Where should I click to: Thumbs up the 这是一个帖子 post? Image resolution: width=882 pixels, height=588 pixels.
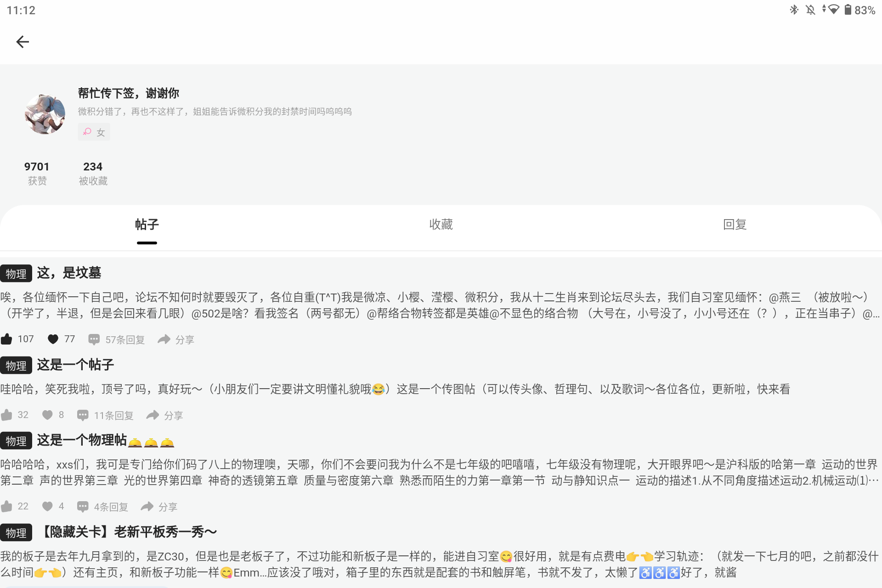click(x=7, y=415)
